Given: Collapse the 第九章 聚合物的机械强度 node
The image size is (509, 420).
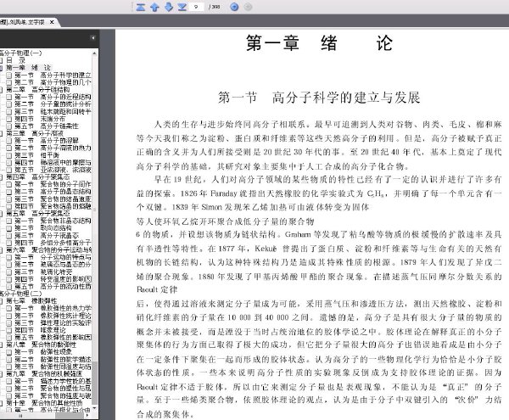Looking at the screenshot, I should [1, 374].
